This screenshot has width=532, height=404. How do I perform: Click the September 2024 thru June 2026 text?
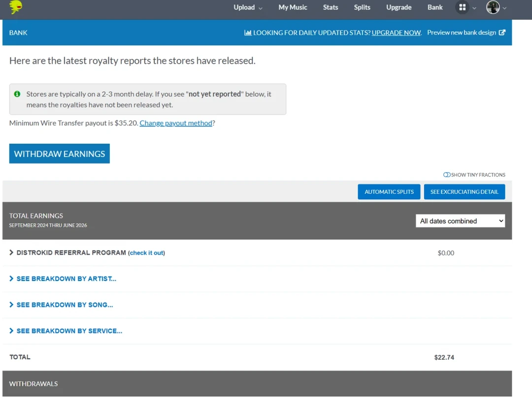coord(48,225)
